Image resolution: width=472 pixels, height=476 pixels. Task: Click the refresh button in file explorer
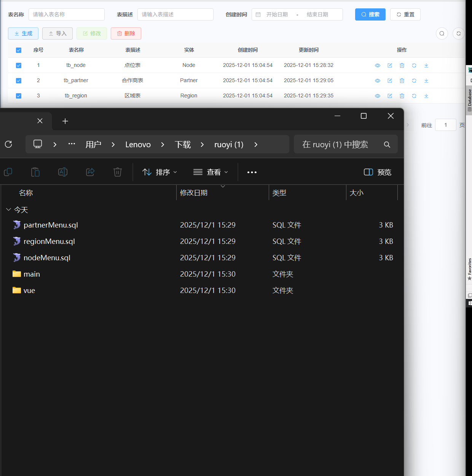click(8, 144)
